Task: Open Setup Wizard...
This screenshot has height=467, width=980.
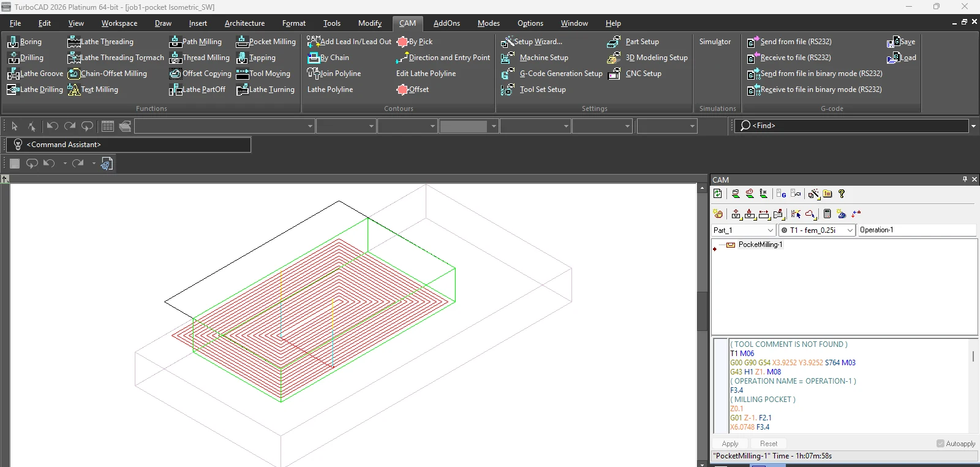Action: 532,42
